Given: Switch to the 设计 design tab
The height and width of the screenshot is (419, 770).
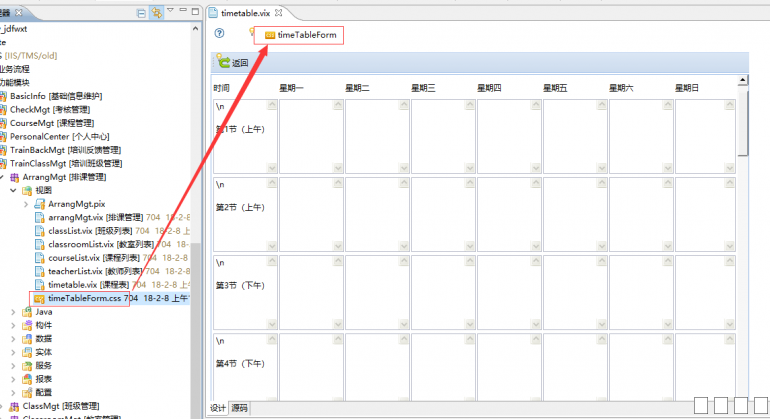Looking at the screenshot, I should click(219, 408).
